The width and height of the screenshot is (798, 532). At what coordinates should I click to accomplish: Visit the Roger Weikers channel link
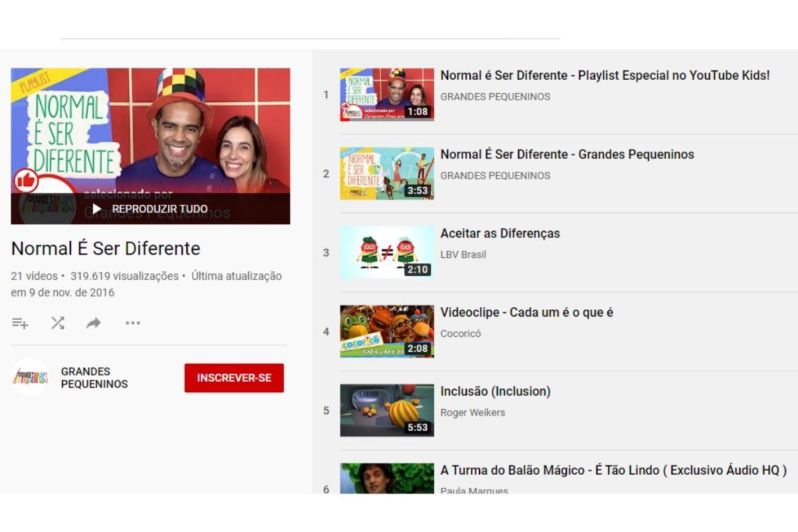tap(473, 413)
